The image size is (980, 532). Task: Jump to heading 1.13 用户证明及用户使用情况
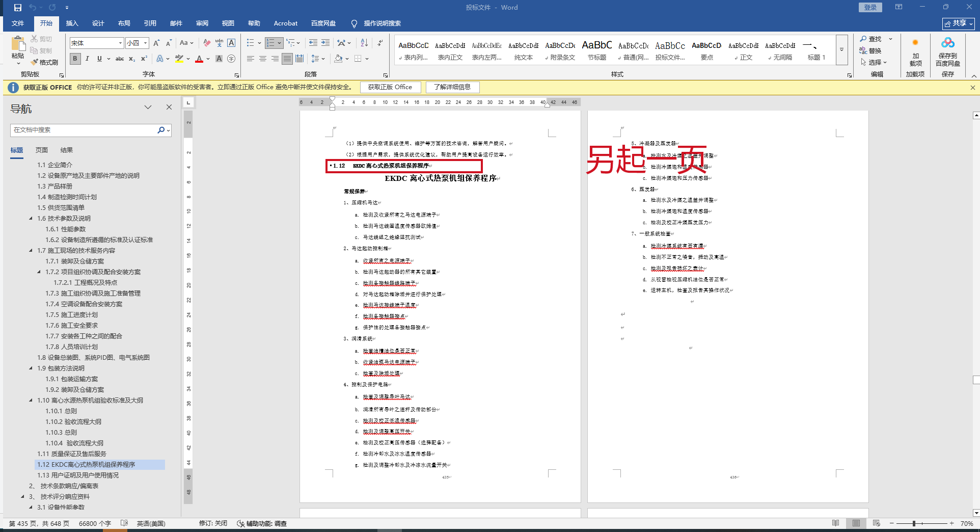[x=78, y=475]
